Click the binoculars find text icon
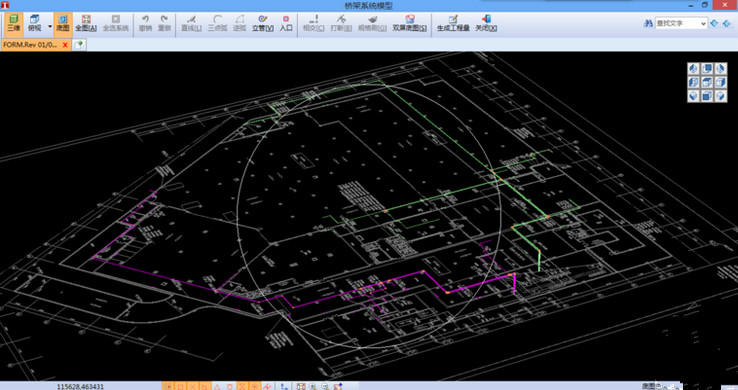The height and width of the screenshot is (390, 738). pyautogui.click(x=648, y=24)
